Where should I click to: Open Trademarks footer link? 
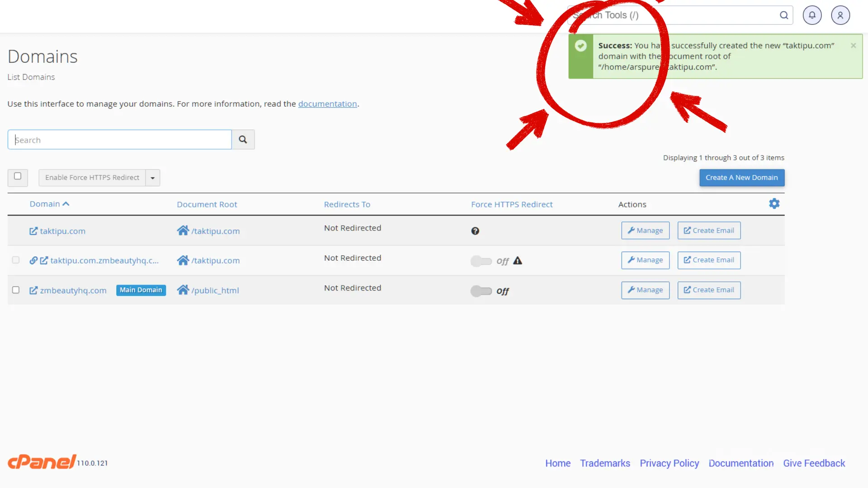[x=605, y=463]
